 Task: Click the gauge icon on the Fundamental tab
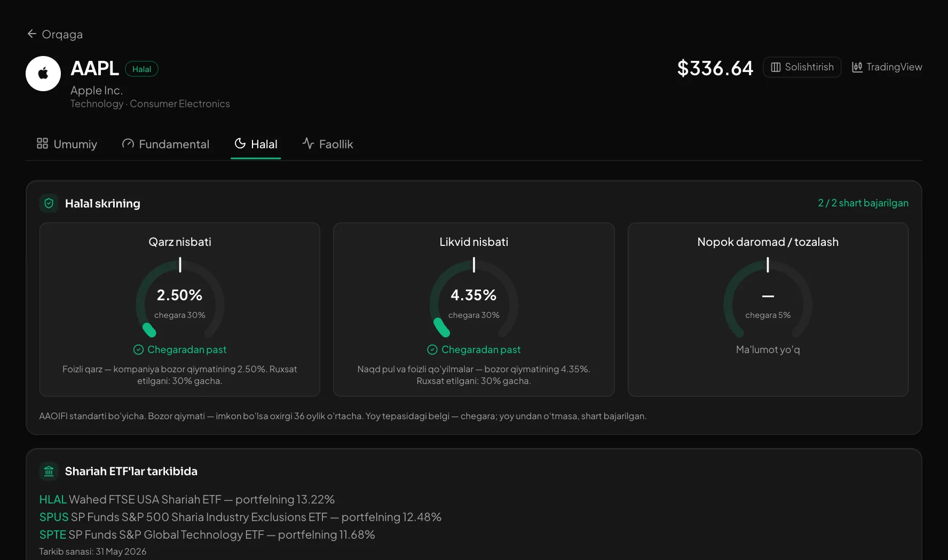tap(128, 144)
